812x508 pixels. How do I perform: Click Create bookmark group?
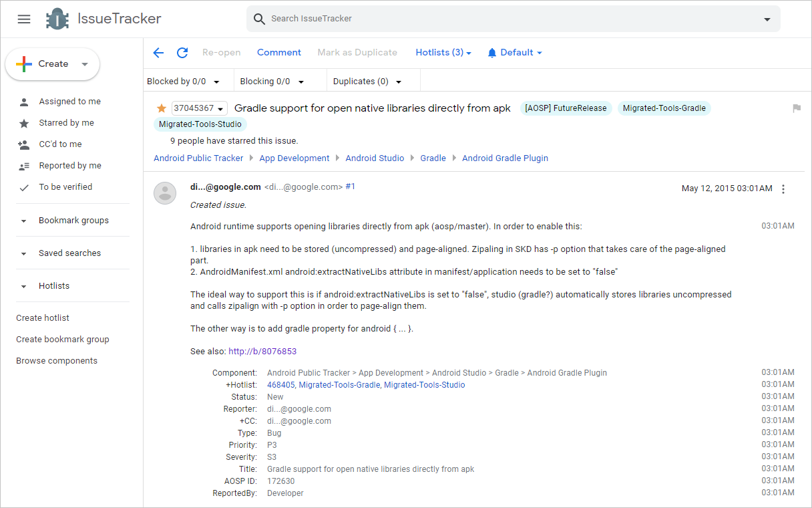click(x=63, y=340)
